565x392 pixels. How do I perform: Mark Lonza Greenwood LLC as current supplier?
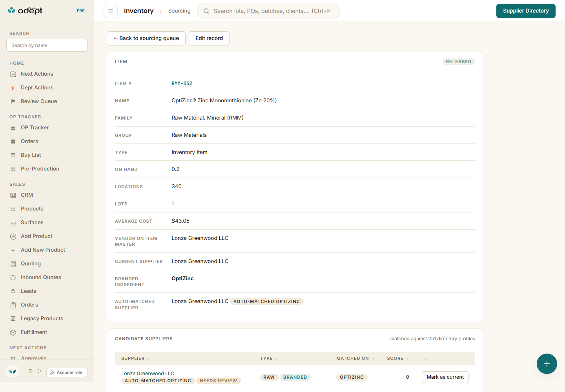point(445,377)
